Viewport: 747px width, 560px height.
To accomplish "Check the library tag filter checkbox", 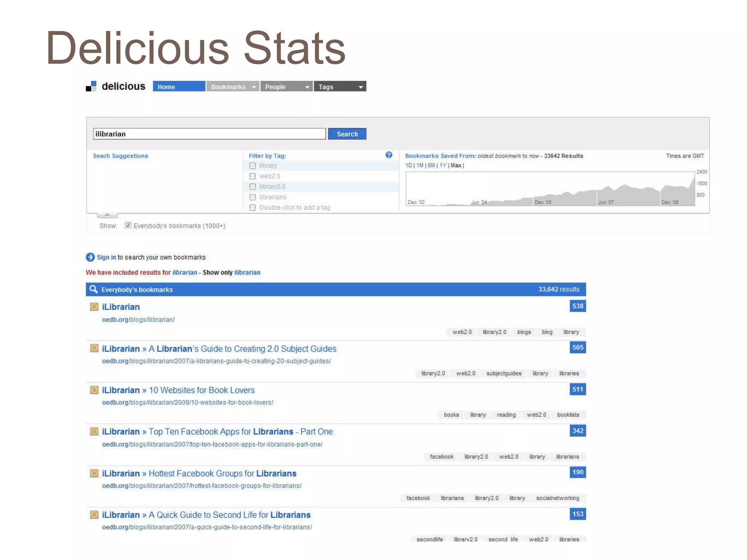I will pos(252,166).
